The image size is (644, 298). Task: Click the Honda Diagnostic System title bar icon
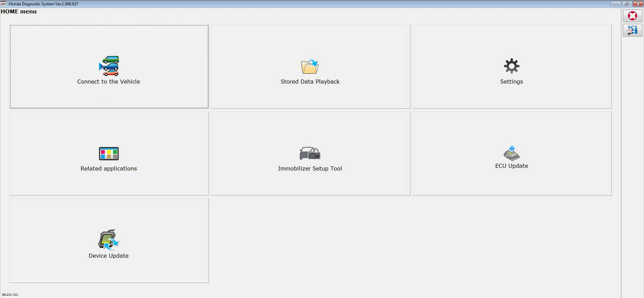click(3, 4)
